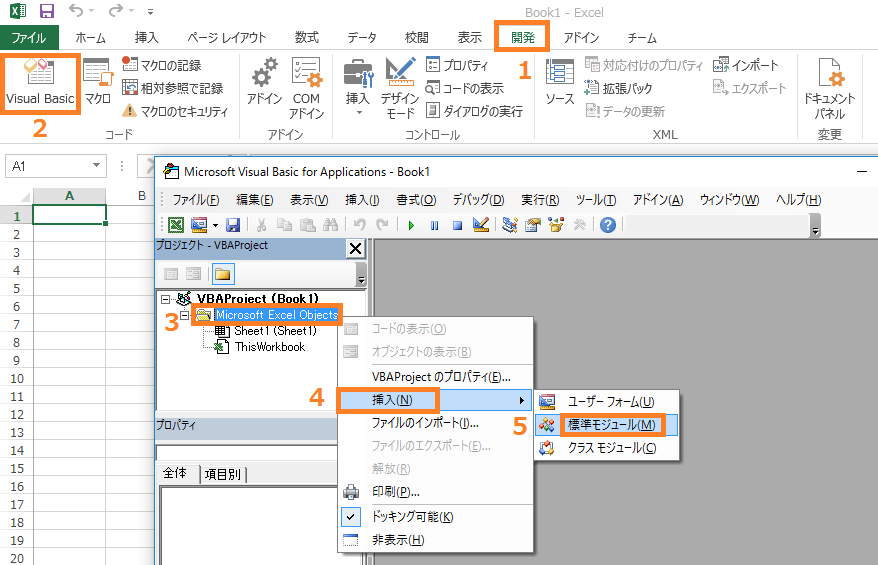Screen dimensions: 878x565
Task: Click View Microsoft Excel icon in VBA toolbar
Action: coord(176,225)
